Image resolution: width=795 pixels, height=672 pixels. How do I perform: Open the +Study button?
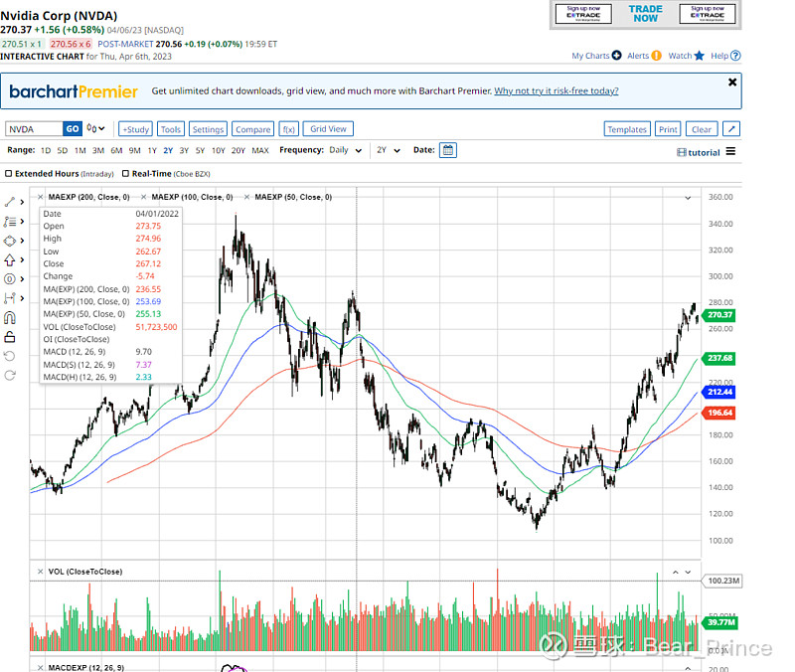(135, 129)
